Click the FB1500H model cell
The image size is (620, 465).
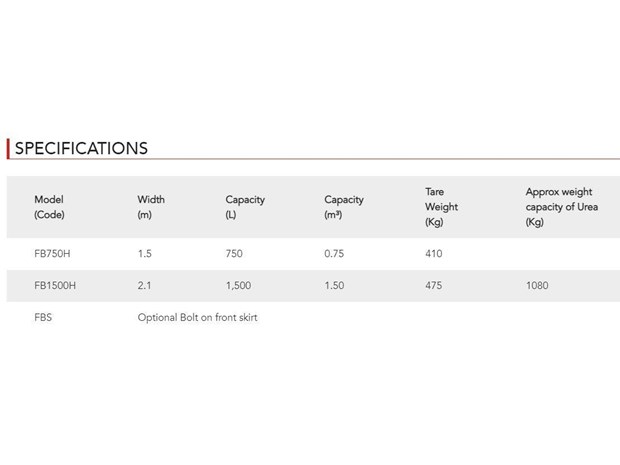(55, 285)
